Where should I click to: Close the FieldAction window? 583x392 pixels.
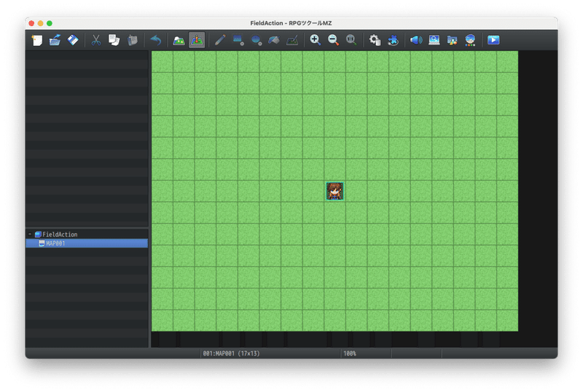(x=31, y=23)
